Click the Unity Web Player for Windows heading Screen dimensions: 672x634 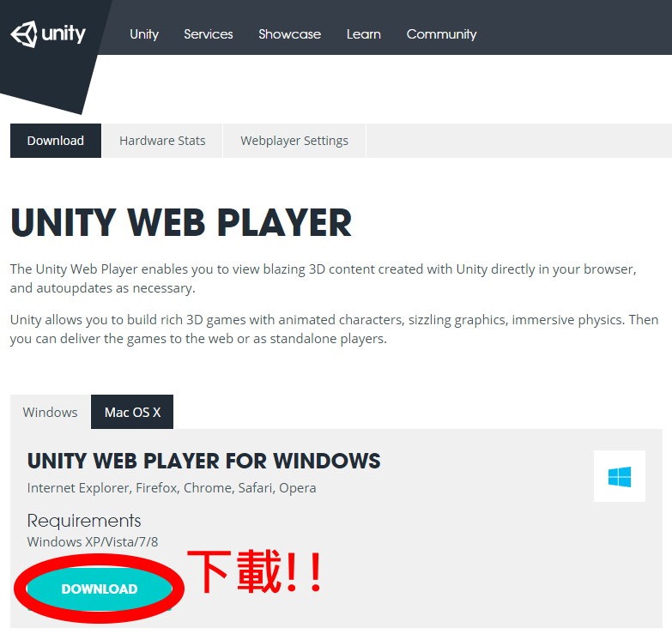click(x=203, y=461)
